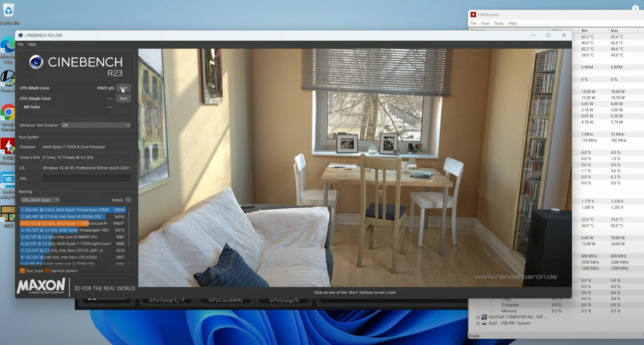The image size is (644, 345).
Task: Open the CPU (Multi Core) ranking dropdown
Action: pyautogui.click(x=40, y=200)
